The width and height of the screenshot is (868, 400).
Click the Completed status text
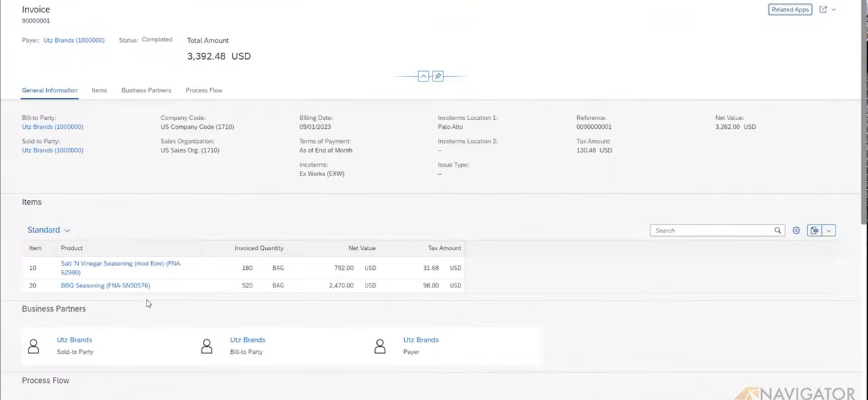[x=157, y=39]
